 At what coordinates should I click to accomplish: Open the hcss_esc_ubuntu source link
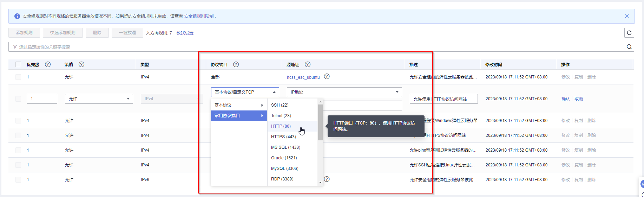(x=303, y=77)
